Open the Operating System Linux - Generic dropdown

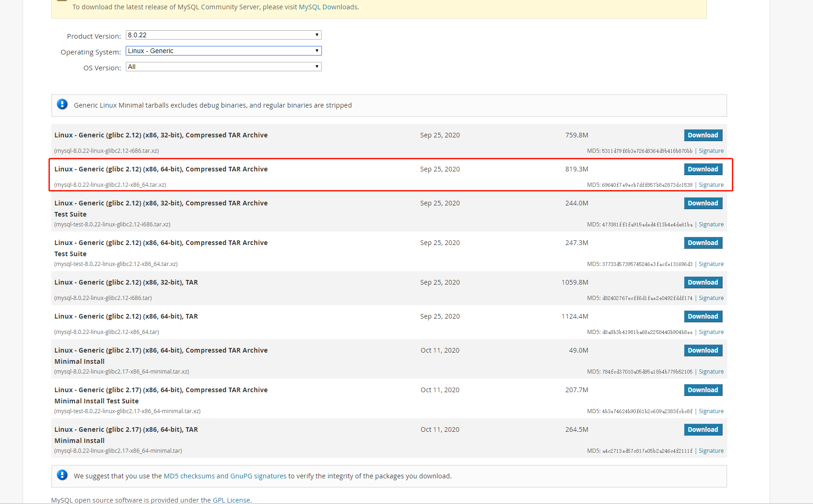click(223, 51)
